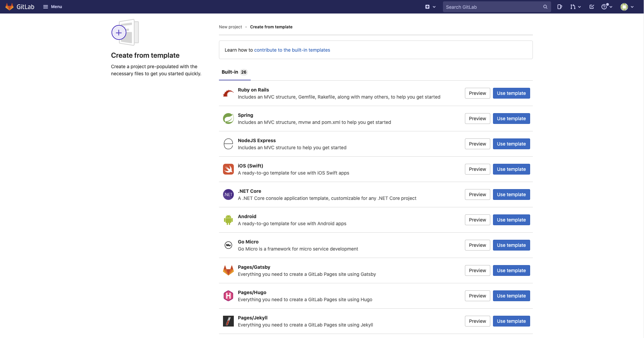Open the user avatar menu

[627, 7]
